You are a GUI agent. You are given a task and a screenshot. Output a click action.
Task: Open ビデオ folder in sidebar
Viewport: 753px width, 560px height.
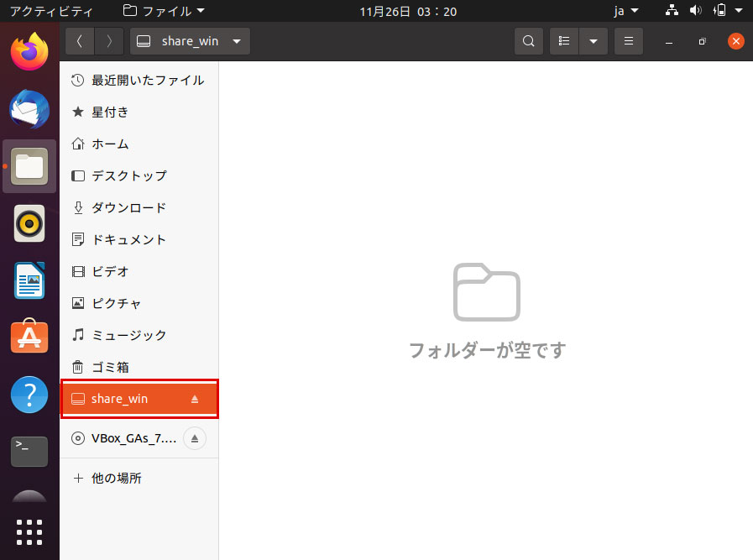[139, 271]
